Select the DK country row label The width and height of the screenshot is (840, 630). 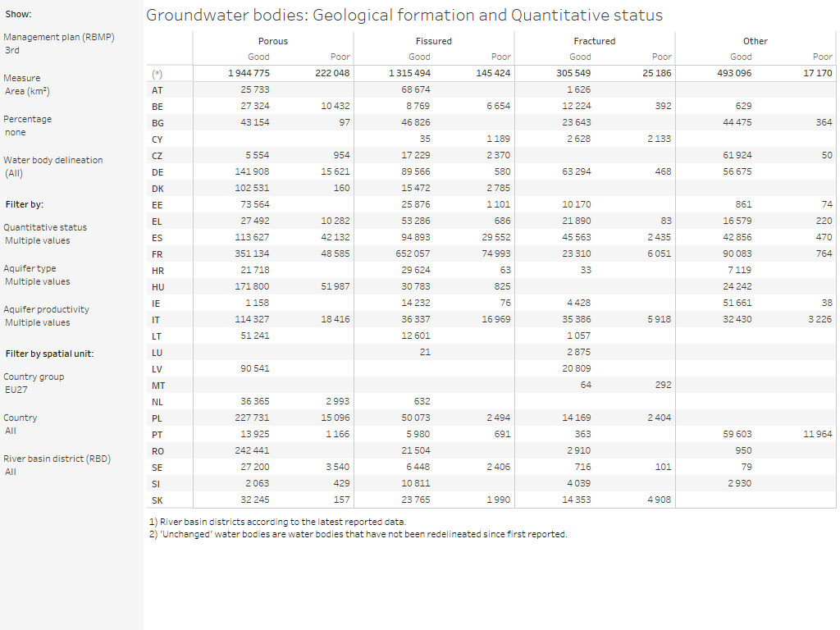(157, 189)
